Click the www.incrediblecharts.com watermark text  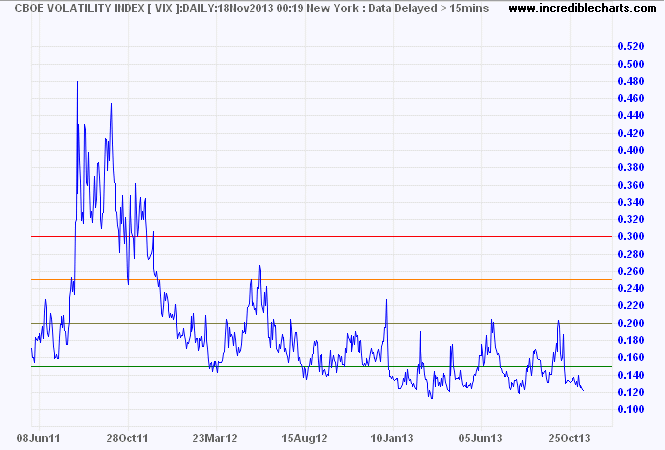(x=582, y=8)
